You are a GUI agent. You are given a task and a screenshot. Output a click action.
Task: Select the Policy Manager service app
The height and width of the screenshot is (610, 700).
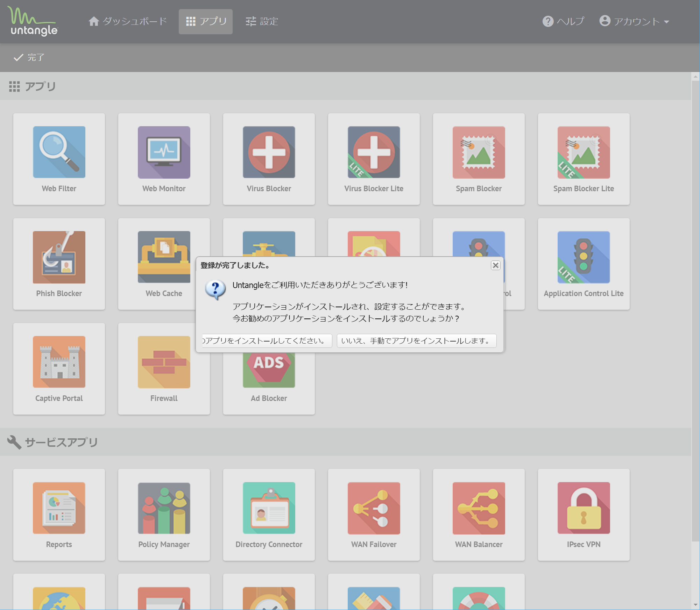click(x=164, y=515)
